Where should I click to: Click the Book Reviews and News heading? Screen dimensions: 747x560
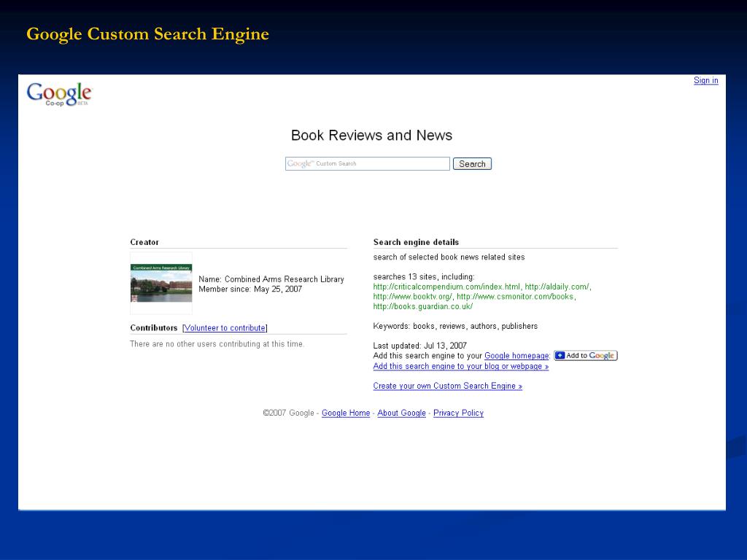(371, 135)
